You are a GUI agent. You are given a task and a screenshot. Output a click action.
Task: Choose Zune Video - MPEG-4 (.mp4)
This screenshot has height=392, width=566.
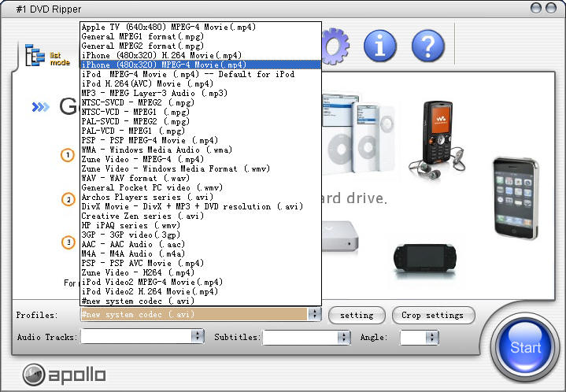coord(200,159)
